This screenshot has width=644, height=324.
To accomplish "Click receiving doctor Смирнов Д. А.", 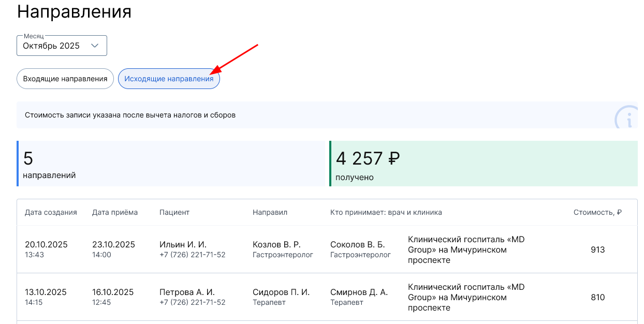I will (x=359, y=292).
